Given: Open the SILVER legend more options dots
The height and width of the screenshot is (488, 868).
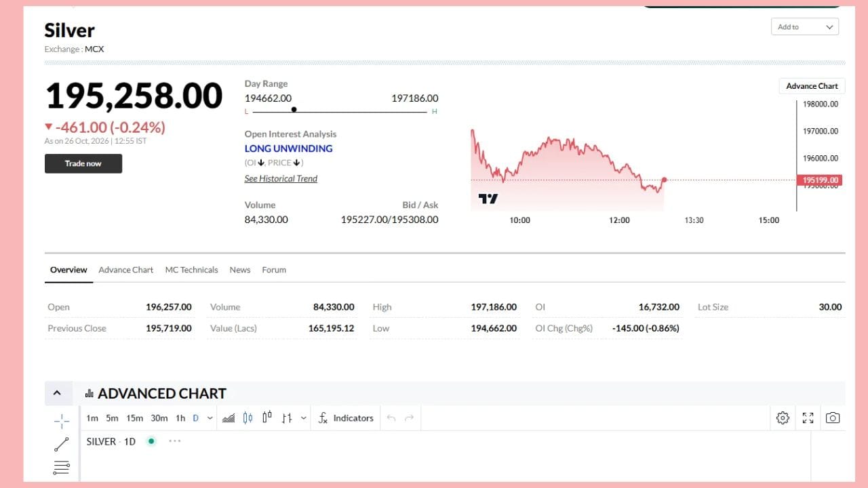Looking at the screenshot, I should [175, 441].
